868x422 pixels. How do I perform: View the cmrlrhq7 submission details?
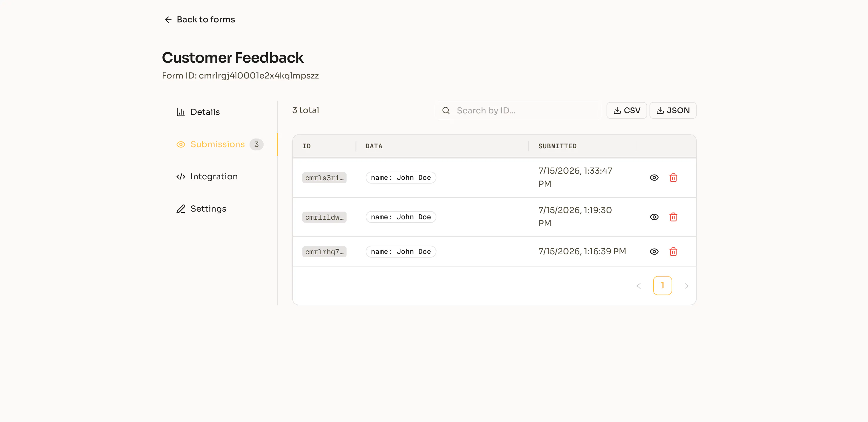coord(654,252)
